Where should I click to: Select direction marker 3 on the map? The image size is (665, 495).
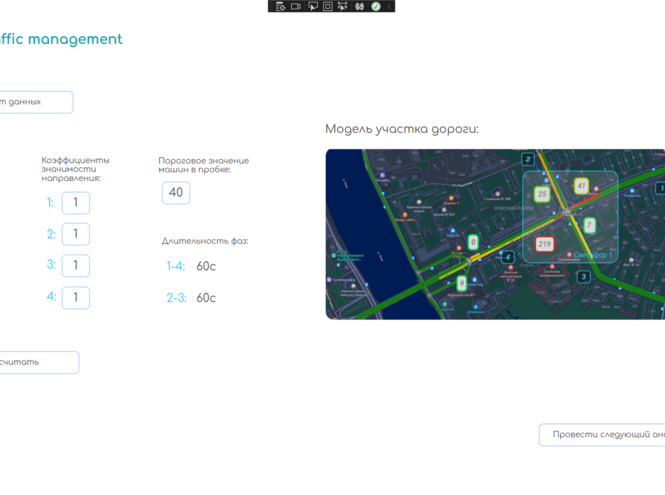pyautogui.click(x=583, y=276)
